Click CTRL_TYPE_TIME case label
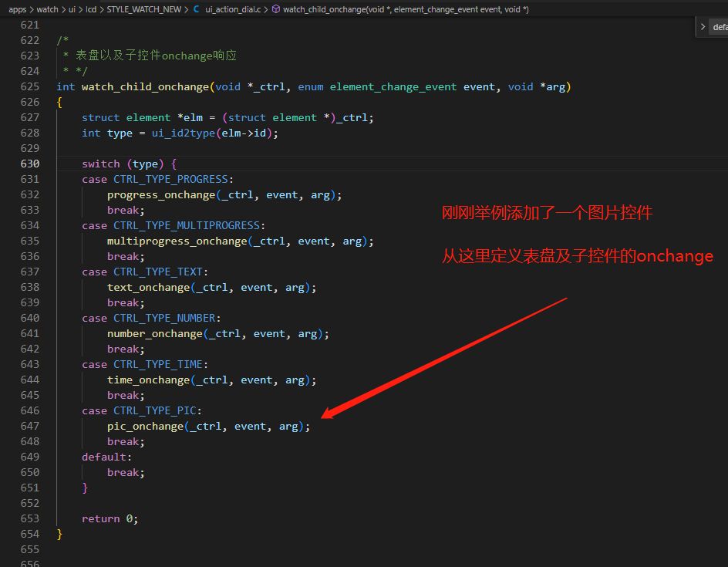Image resolution: width=728 pixels, height=567 pixels. tap(158, 365)
